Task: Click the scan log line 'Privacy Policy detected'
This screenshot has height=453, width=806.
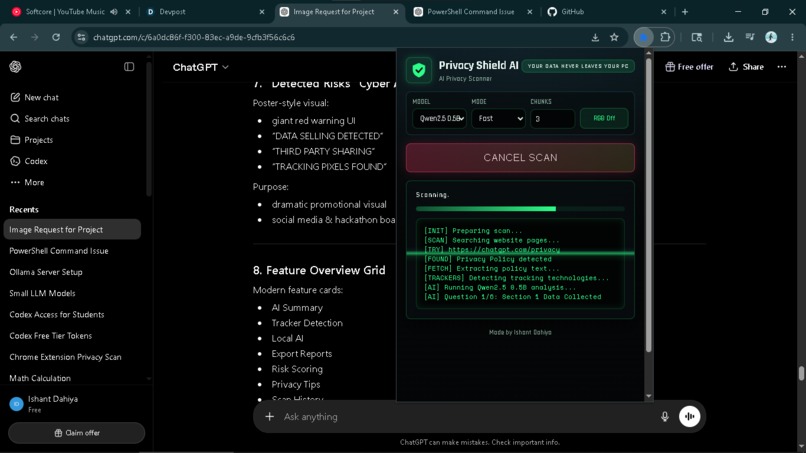Action: [x=487, y=259]
